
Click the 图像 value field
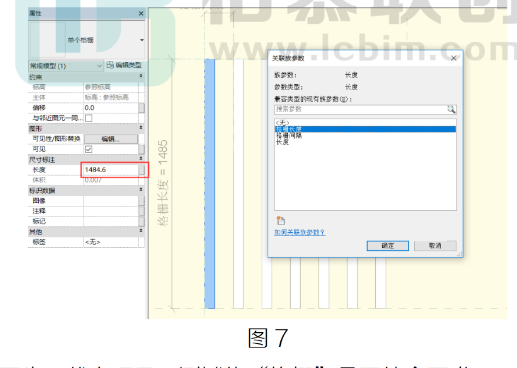[111, 201]
